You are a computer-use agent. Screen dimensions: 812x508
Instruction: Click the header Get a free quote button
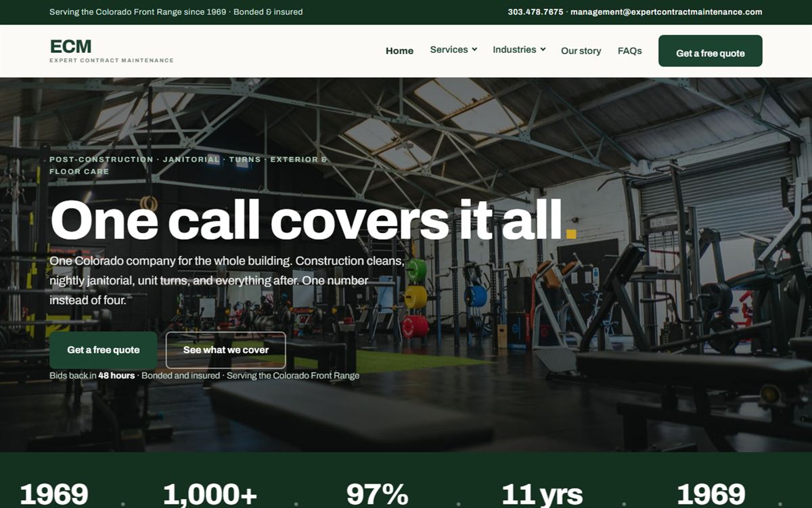tap(710, 51)
